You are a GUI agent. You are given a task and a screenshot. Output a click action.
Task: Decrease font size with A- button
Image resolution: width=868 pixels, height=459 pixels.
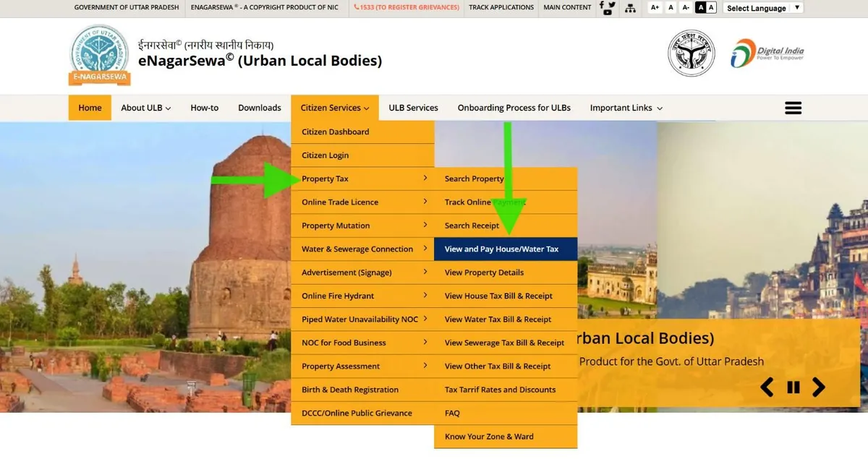click(685, 8)
